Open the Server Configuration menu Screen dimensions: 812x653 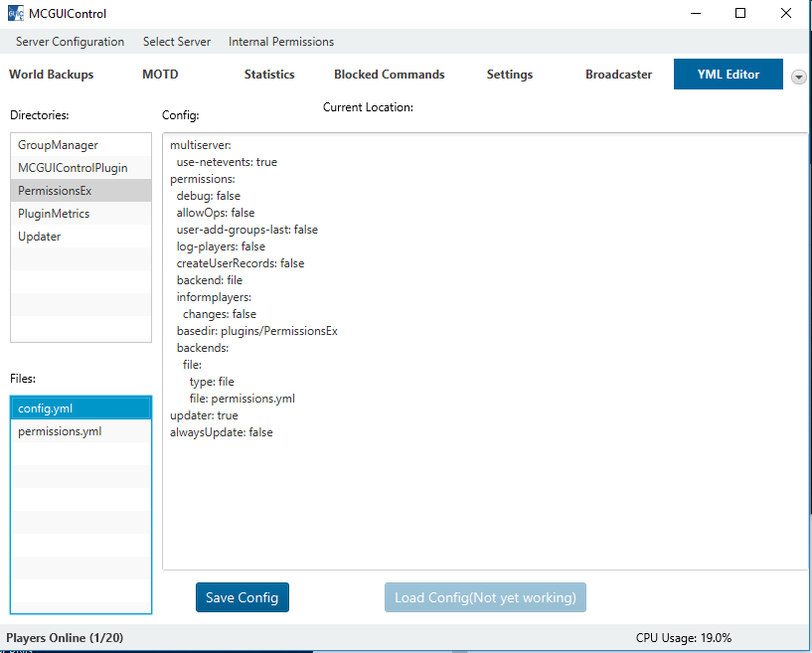tap(70, 42)
